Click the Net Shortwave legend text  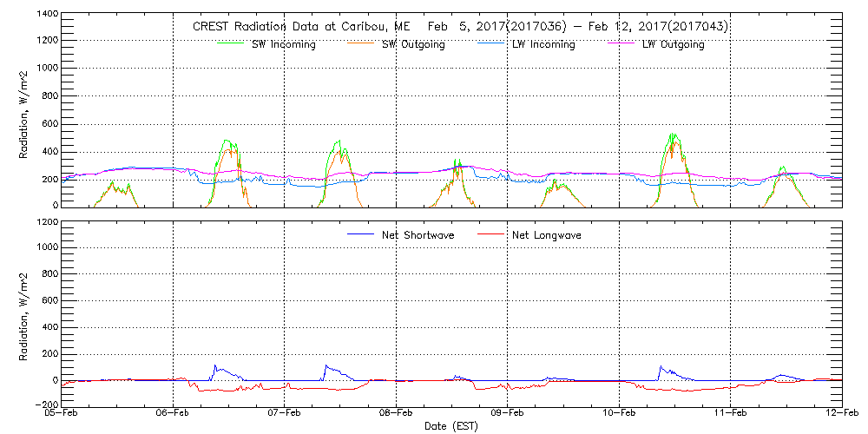pyautogui.click(x=418, y=235)
